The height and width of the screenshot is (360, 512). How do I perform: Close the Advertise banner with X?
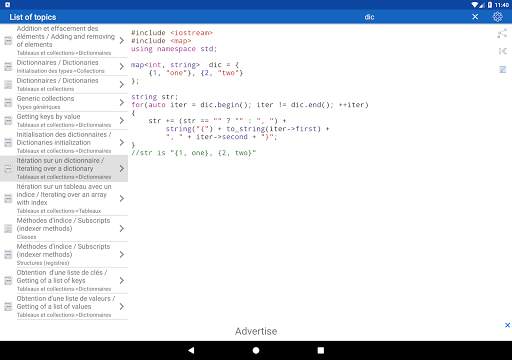(507, 325)
